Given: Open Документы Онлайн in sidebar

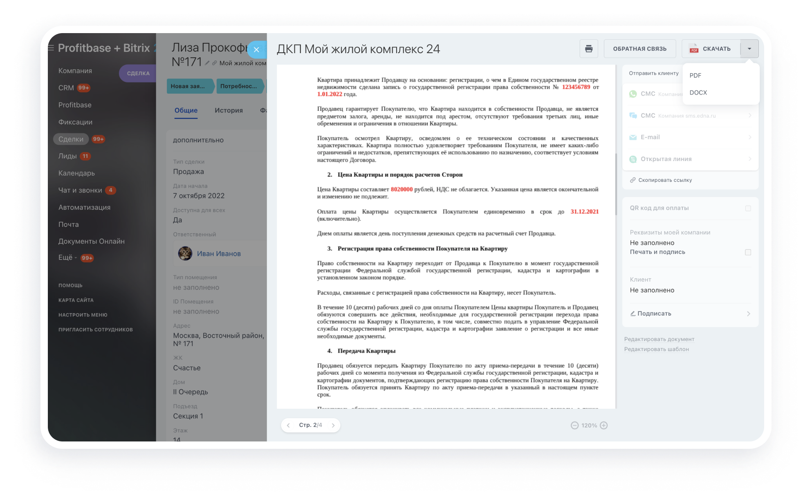Looking at the screenshot, I should point(91,241).
